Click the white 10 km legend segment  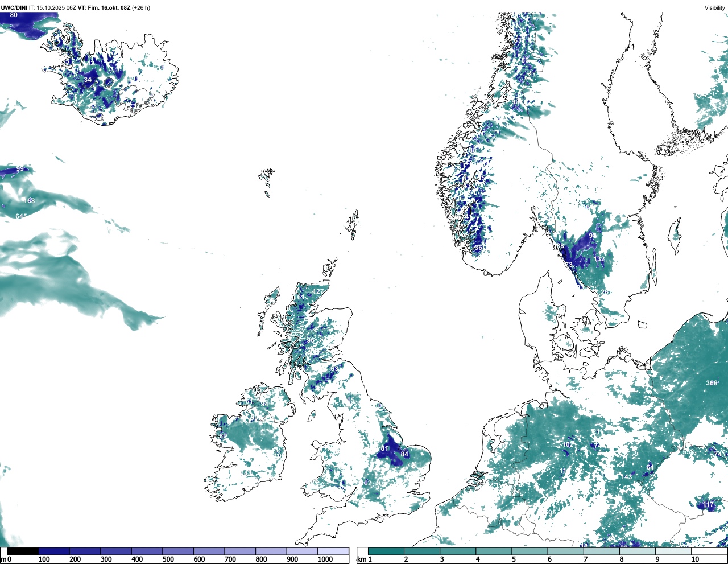tap(710, 551)
